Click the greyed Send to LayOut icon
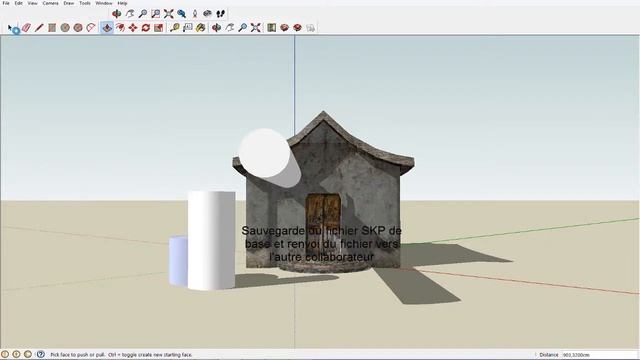Image resolution: width=640 pixels, height=360 pixels. coord(311,28)
